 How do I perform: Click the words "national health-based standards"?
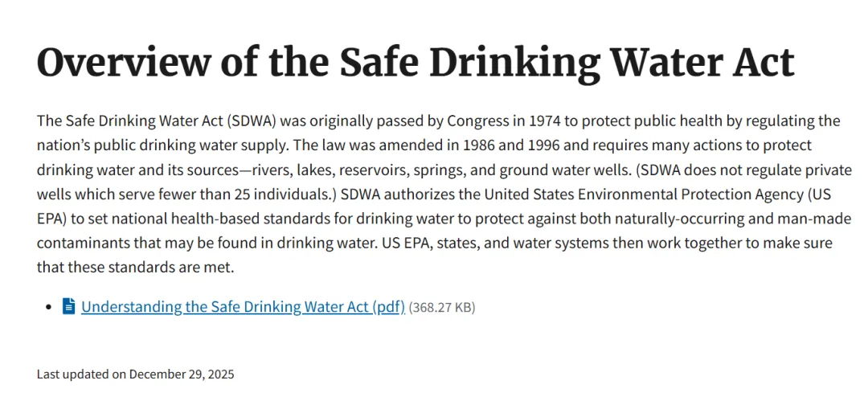(179, 218)
